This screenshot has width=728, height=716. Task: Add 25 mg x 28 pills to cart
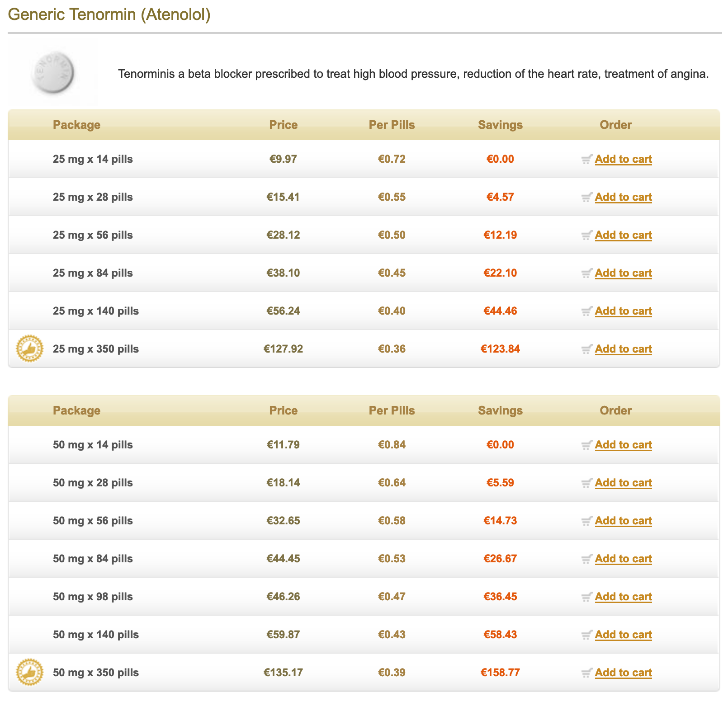pos(623,197)
